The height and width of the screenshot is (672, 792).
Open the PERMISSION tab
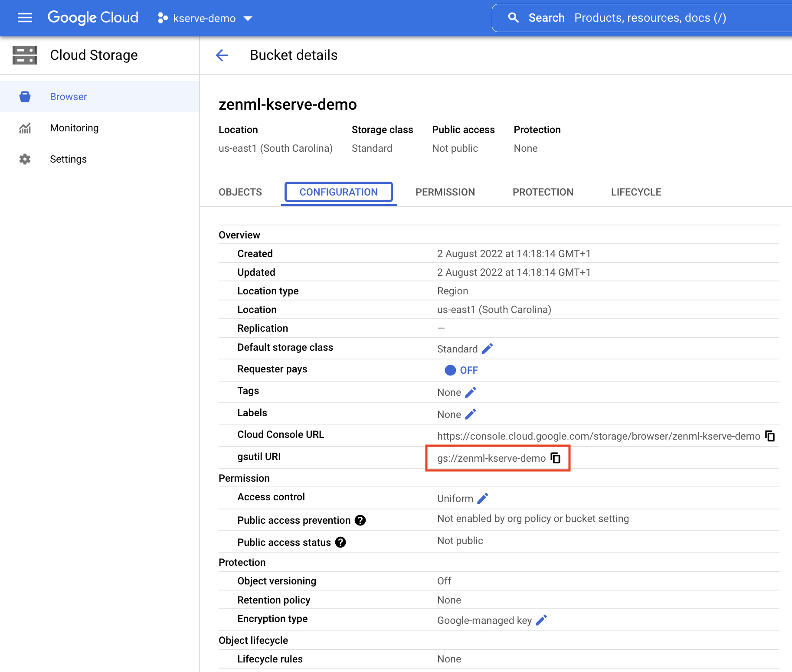(445, 192)
